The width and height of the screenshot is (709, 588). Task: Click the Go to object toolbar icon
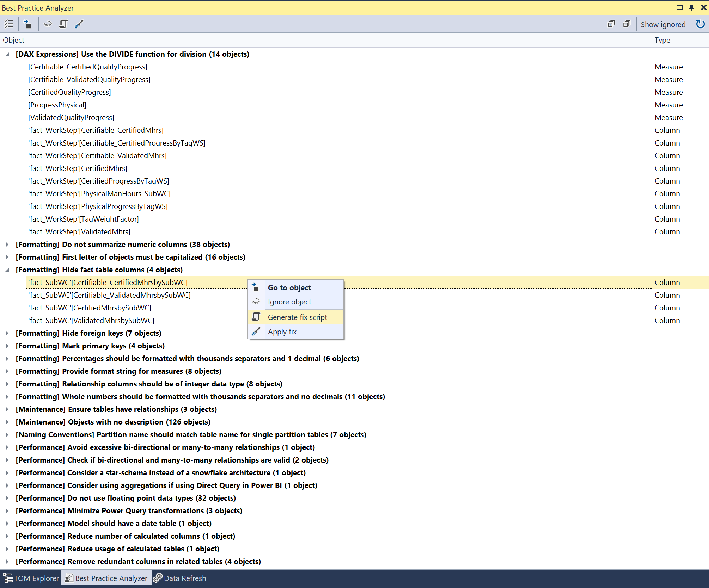27,24
